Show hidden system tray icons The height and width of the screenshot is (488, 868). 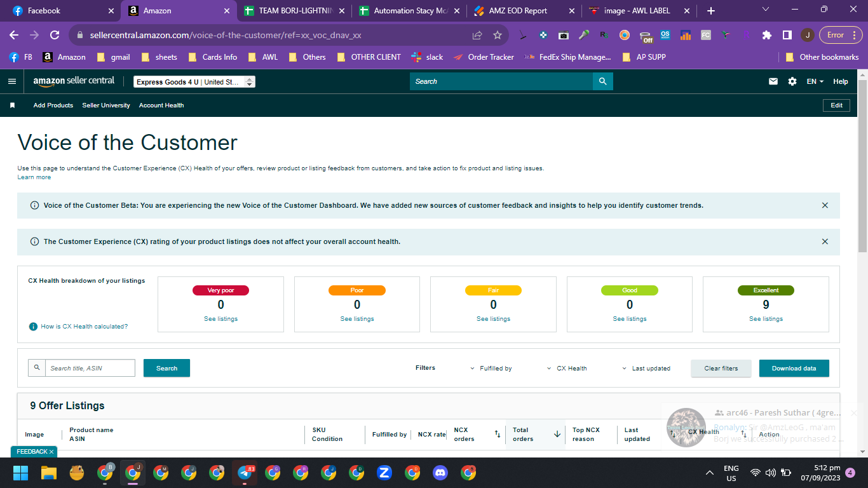(710, 473)
